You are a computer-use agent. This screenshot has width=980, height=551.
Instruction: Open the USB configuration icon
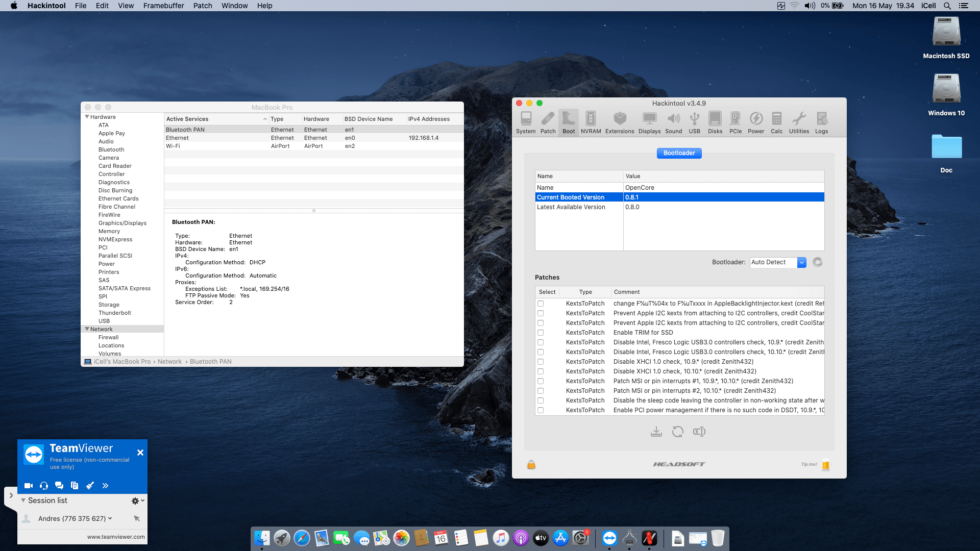tap(694, 121)
